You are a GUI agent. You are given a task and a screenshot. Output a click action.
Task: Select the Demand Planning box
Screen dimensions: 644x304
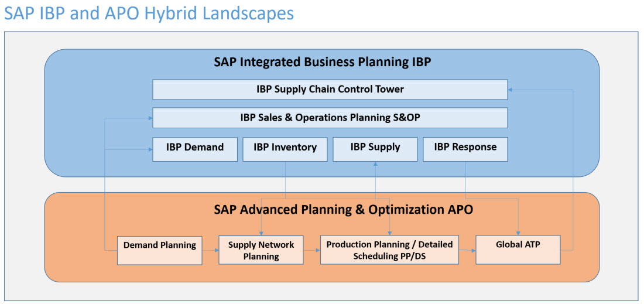[x=160, y=250]
